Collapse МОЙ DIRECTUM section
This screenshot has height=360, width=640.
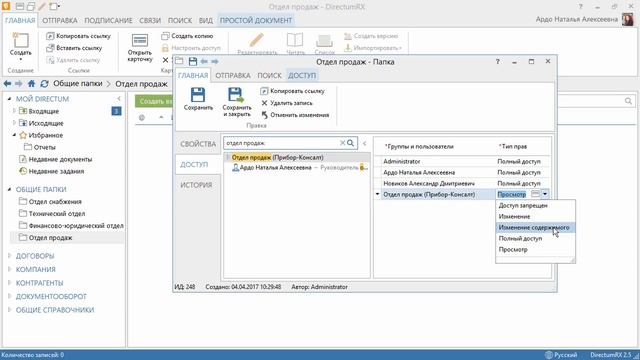(x=9, y=99)
